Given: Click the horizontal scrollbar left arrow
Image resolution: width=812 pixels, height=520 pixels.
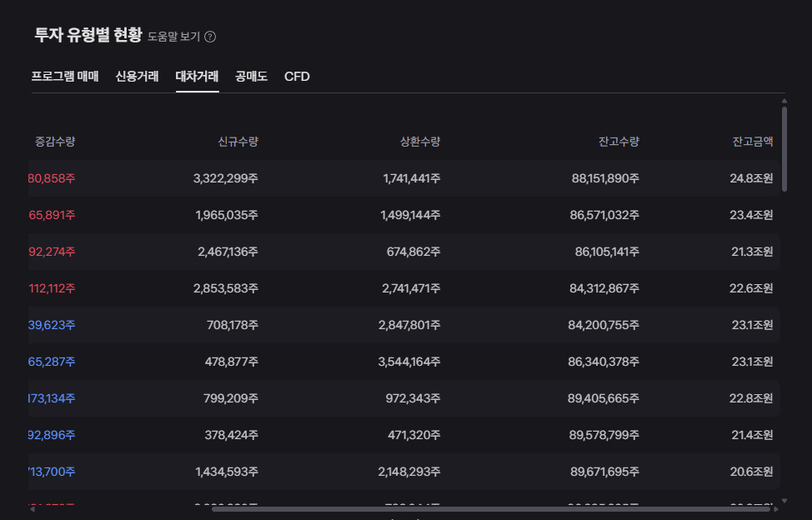Looking at the screenshot, I should pos(33,509).
